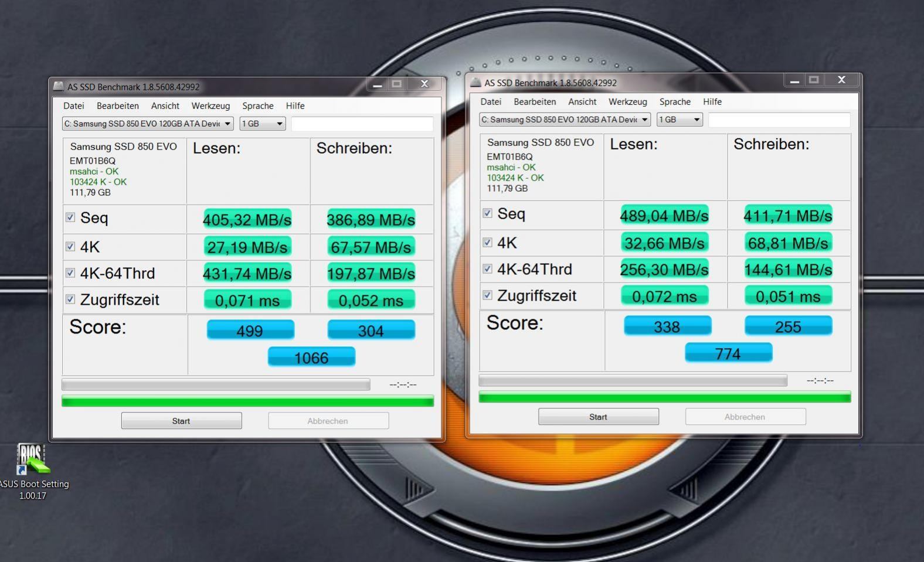
Task: Open Bearbeiten menu in left window
Action: 118,106
